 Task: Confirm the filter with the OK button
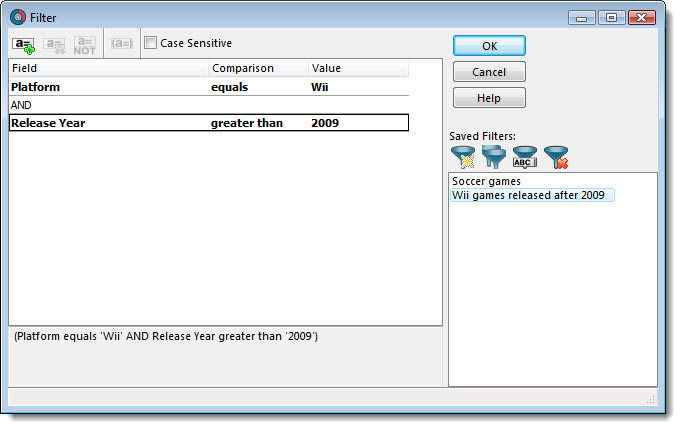489,46
